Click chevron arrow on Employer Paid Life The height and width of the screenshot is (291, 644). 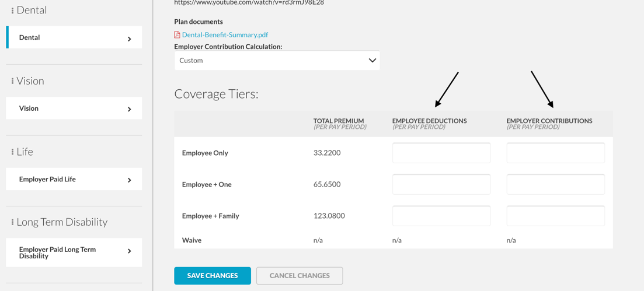click(x=130, y=180)
